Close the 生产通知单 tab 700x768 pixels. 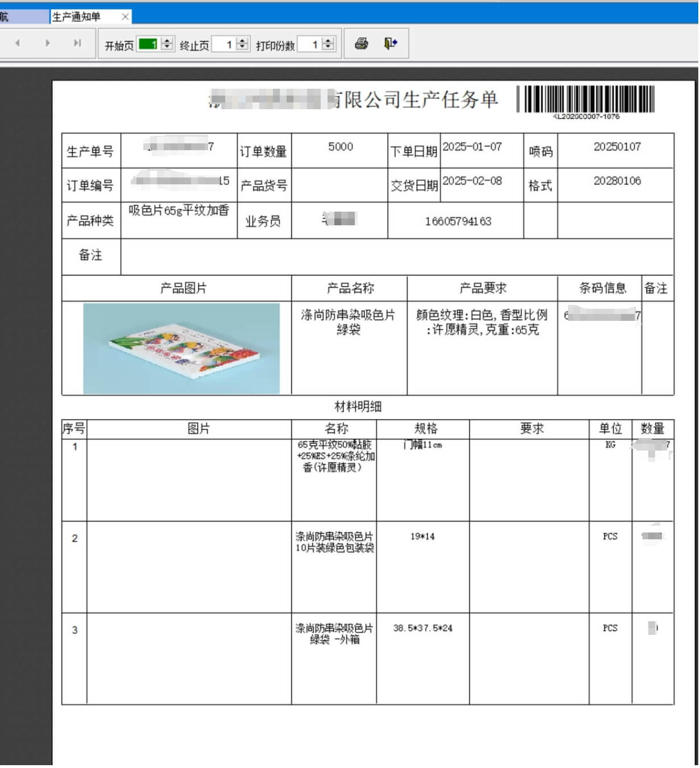tap(125, 17)
